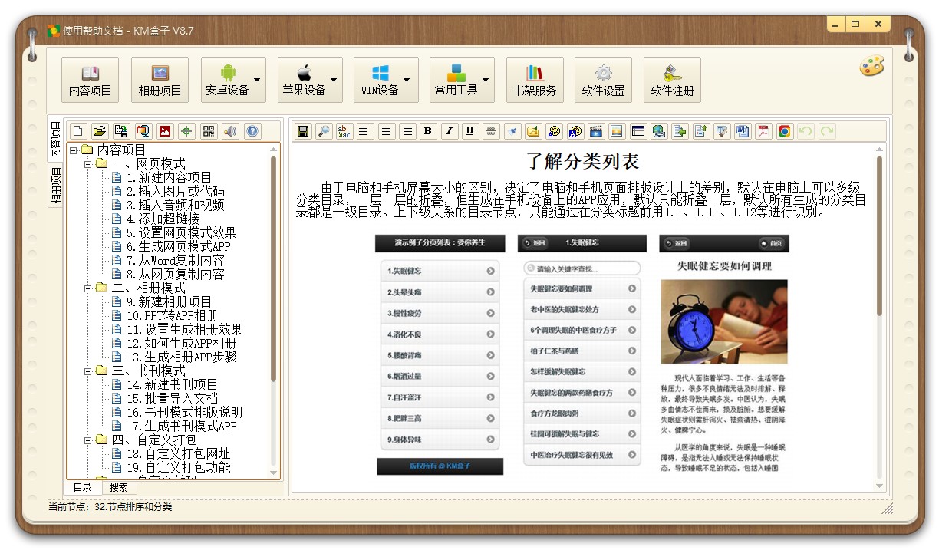This screenshot has width=939, height=560.
Task: Select tree item 19.自定义打包功能
Action: click(x=177, y=467)
